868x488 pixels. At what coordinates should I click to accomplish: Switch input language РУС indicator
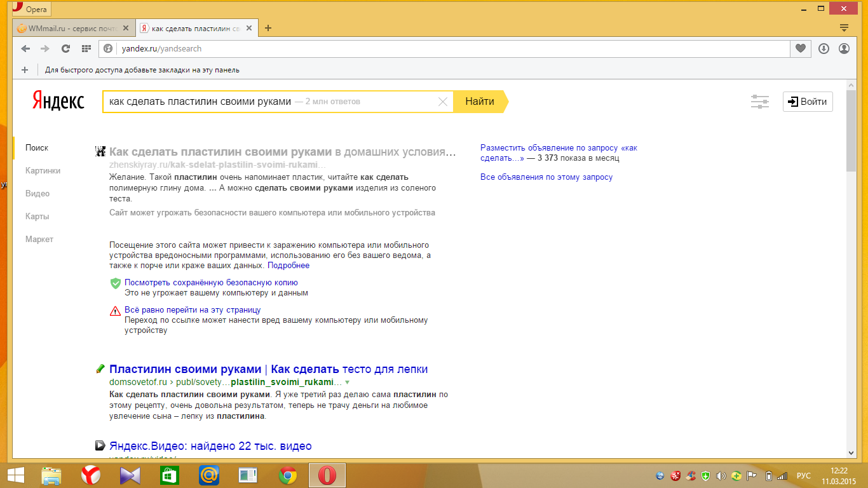coord(804,475)
